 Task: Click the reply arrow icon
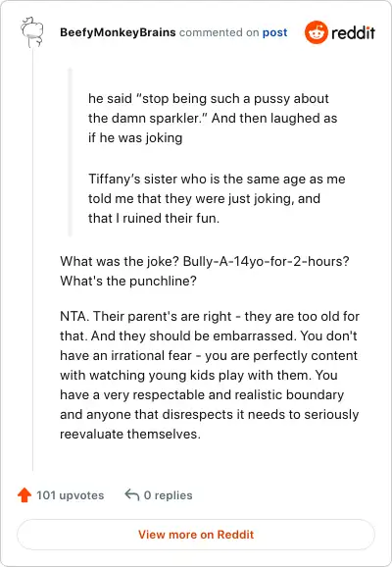132,494
